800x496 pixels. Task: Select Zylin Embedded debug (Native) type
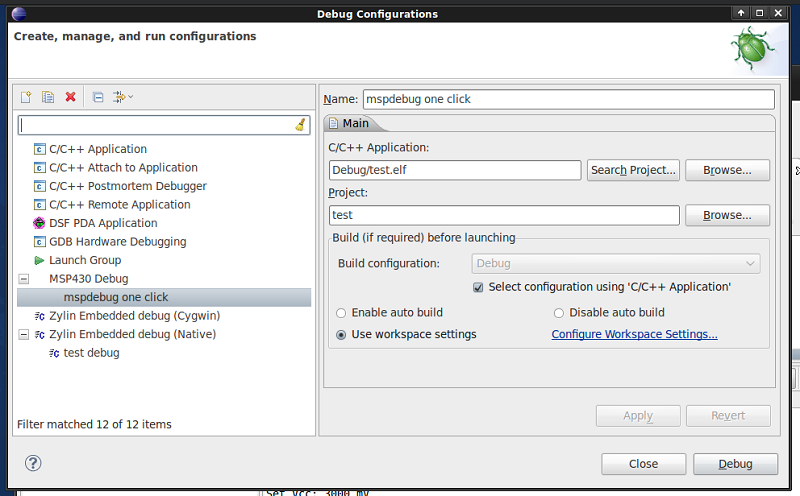pos(132,334)
